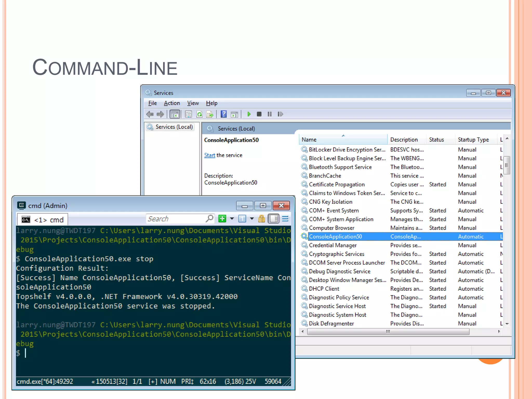Select Computer Browser service
Image resolution: width=532 pixels, height=399 pixels.
tap(402, 228)
